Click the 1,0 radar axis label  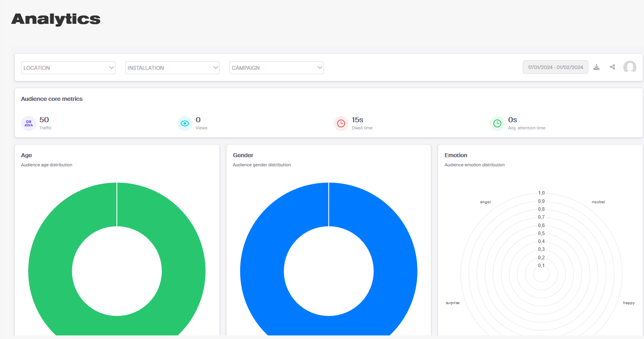pos(541,193)
